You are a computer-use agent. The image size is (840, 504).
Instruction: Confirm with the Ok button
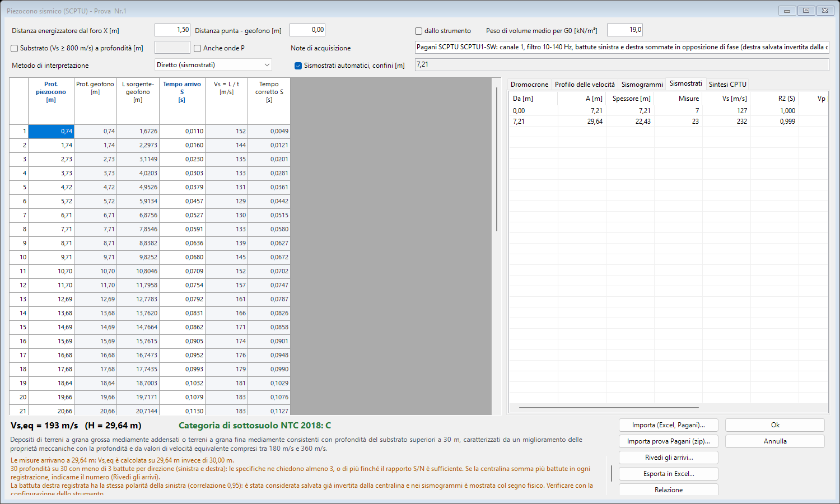point(775,425)
